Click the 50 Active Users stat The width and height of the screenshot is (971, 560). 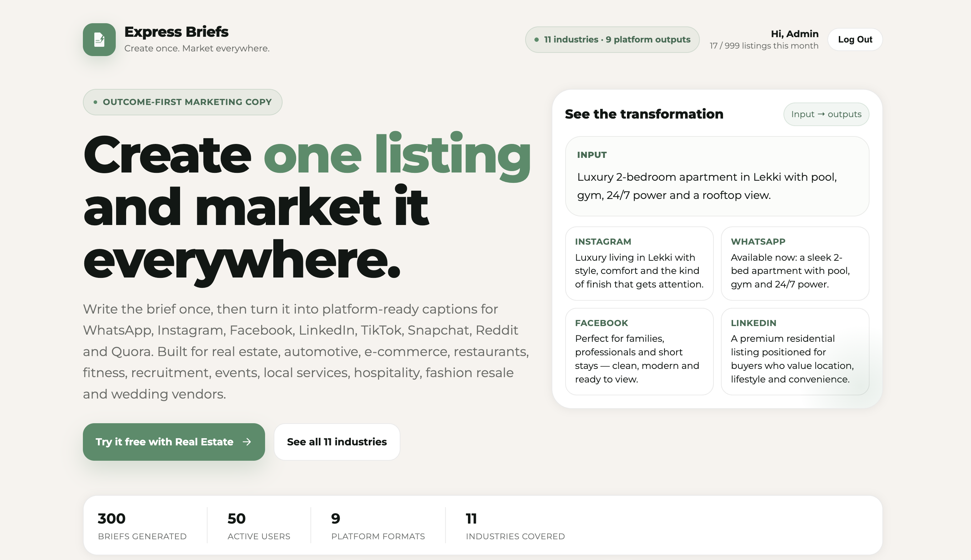coord(259,525)
